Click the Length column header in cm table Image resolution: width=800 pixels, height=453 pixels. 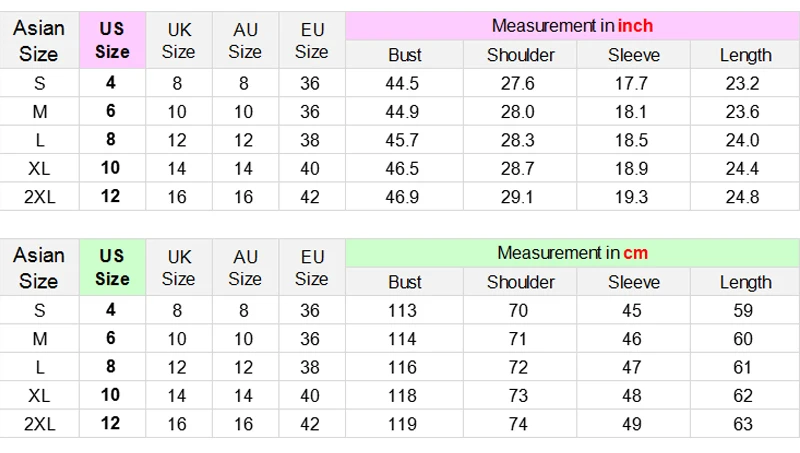[745, 282]
